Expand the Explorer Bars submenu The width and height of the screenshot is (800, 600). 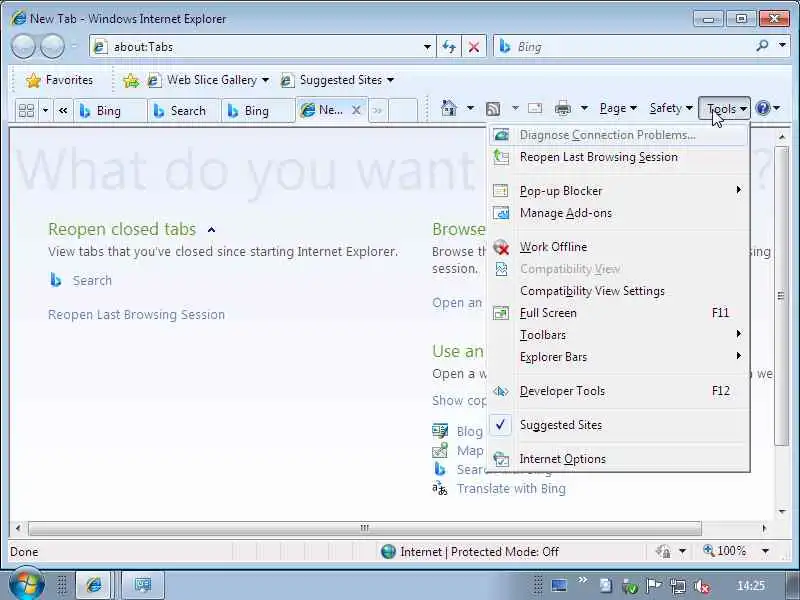tap(618, 357)
